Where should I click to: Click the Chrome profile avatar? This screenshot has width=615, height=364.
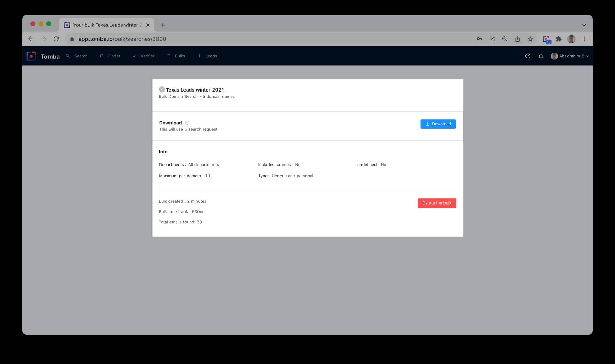click(571, 39)
